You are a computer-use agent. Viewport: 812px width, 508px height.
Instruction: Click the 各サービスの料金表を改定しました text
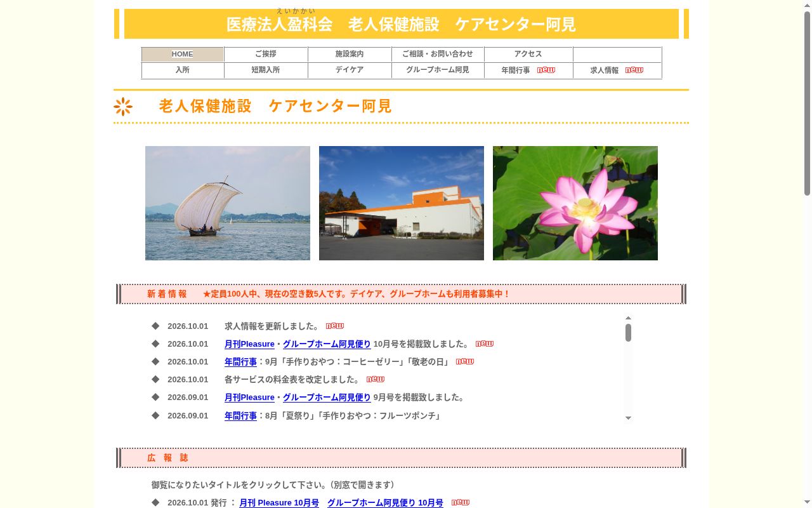pyautogui.click(x=292, y=380)
